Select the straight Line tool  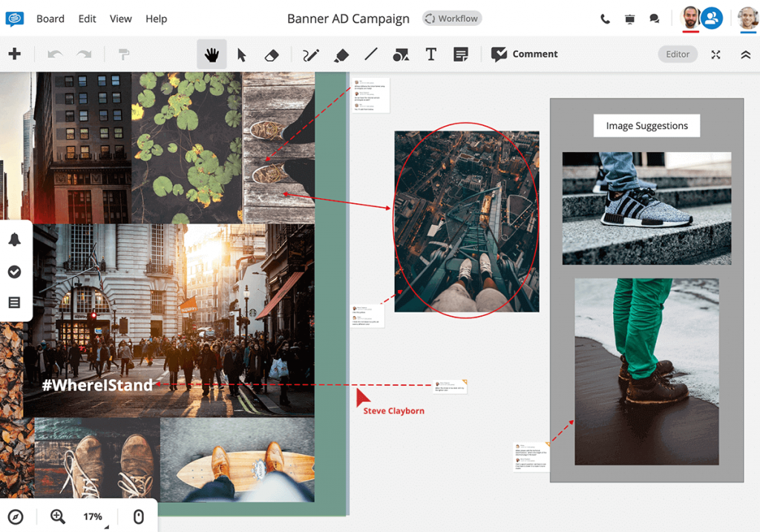(370, 53)
